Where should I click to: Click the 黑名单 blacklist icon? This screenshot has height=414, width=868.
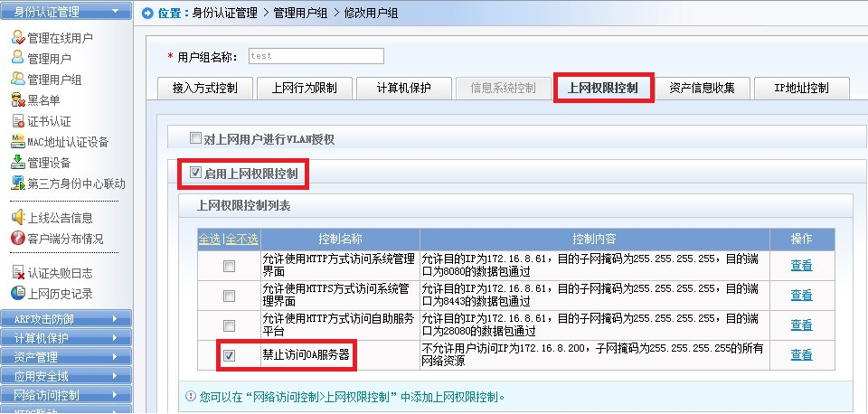18,100
